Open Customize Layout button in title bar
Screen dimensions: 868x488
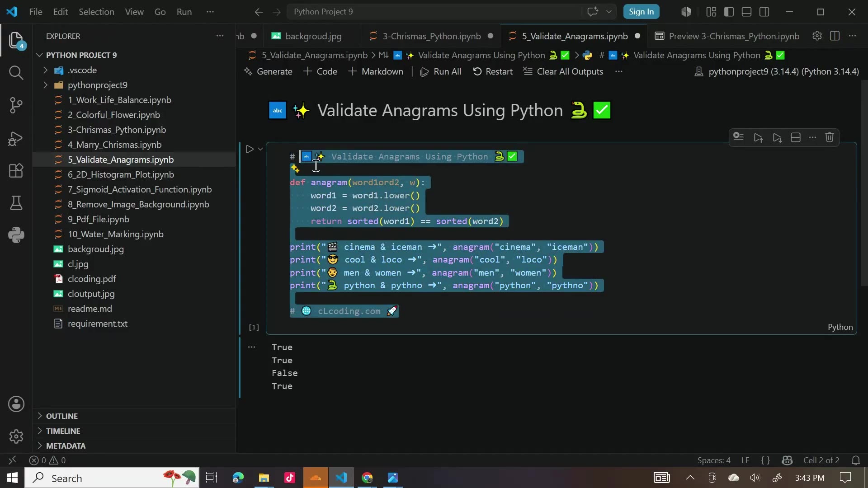pos(711,12)
